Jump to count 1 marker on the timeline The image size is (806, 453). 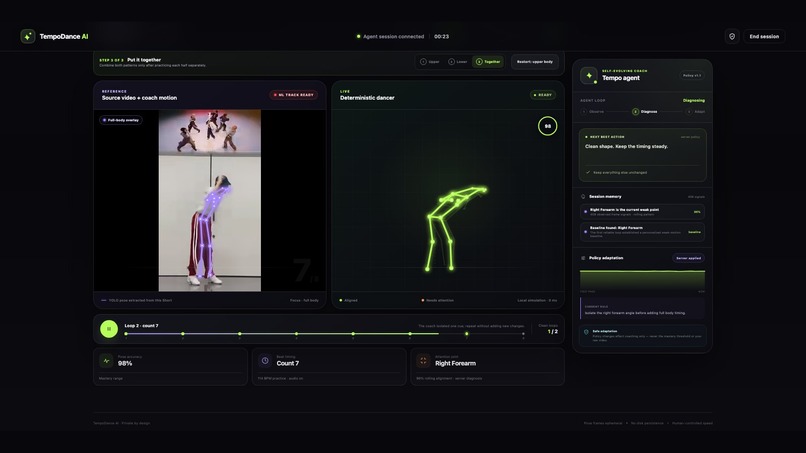click(x=126, y=334)
